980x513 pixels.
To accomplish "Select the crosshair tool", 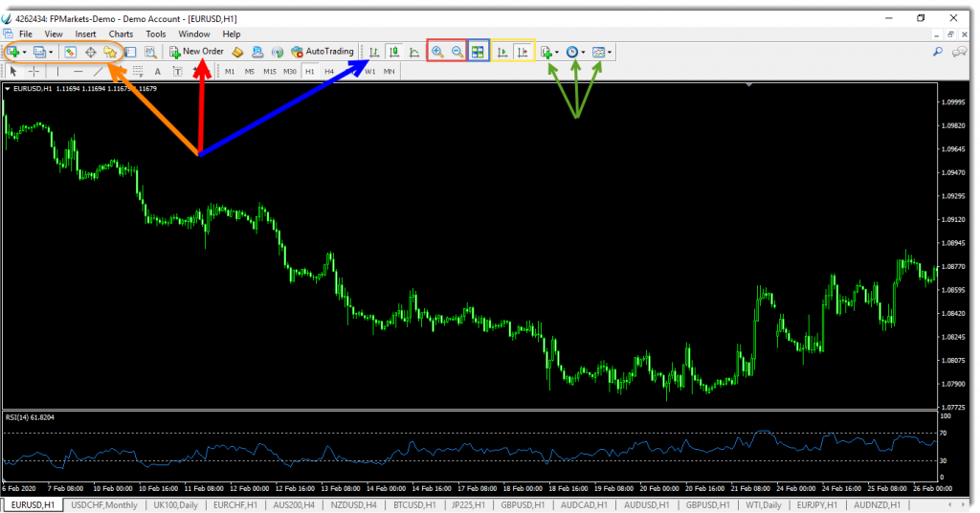I will pos(33,71).
